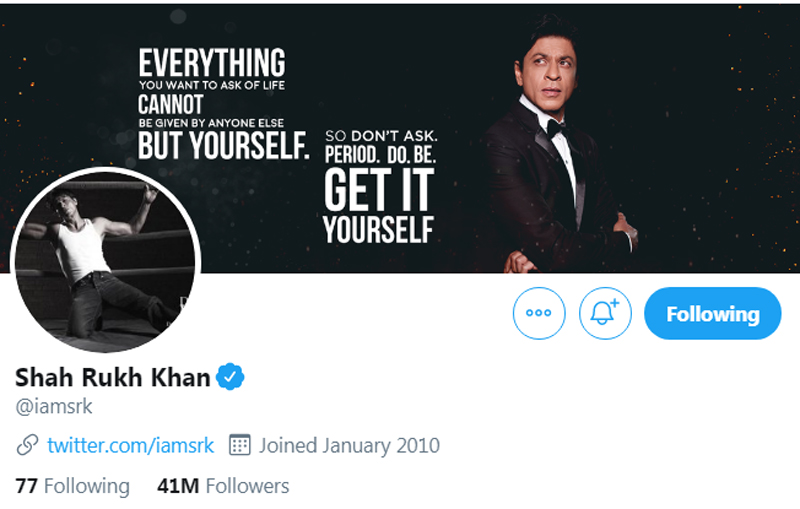Screen dimensions: 800x509
Task: Click the EVERYTHING headline in banner
Action: [x=212, y=62]
